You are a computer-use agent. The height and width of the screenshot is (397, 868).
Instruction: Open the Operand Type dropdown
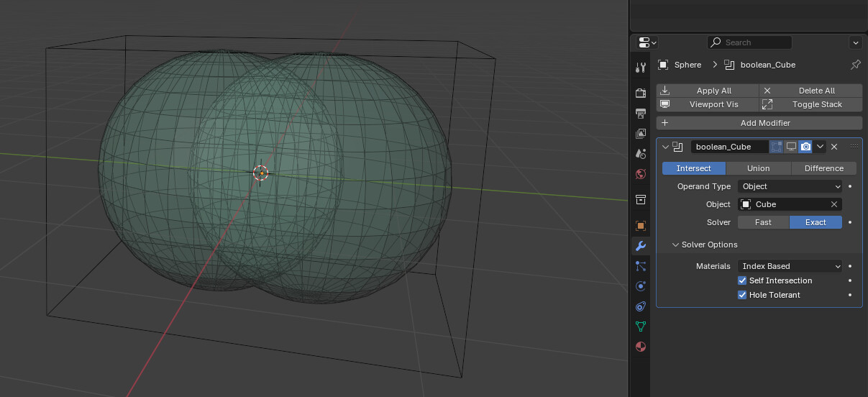790,186
